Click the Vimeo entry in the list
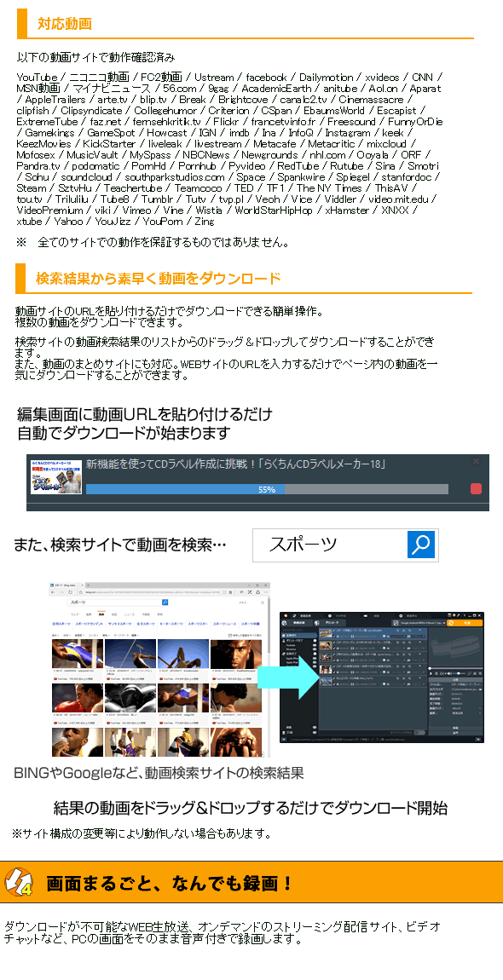503x980 pixels. click(137, 210)
